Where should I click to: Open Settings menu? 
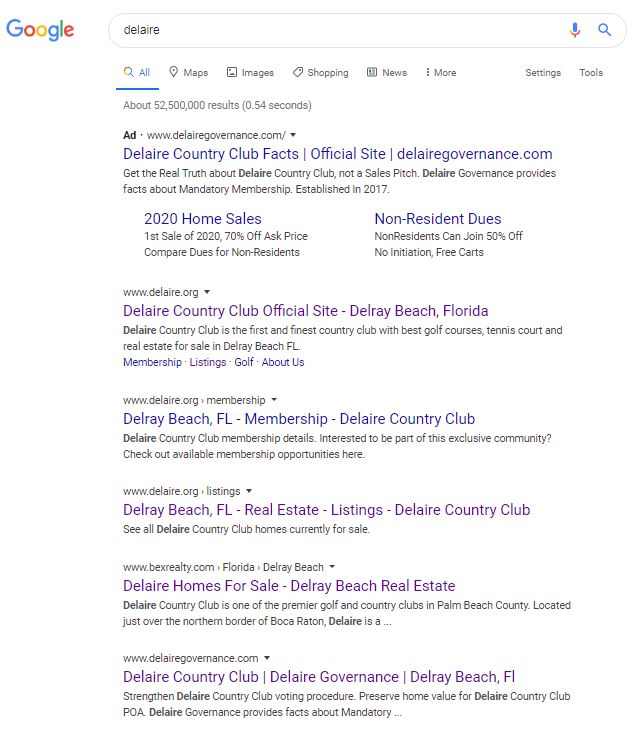point(543,73)
